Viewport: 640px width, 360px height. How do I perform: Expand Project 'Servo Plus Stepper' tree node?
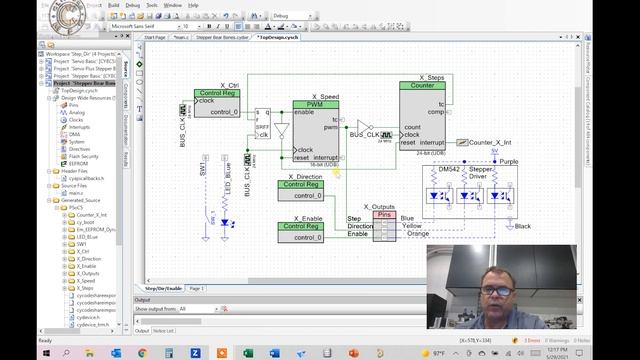pyautogui.click(x=41, y=69)
